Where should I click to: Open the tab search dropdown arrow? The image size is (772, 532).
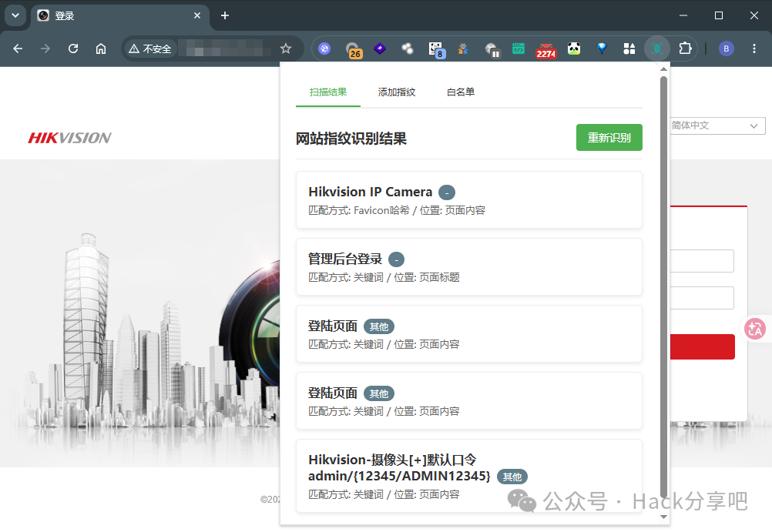[x=15, y=15]
